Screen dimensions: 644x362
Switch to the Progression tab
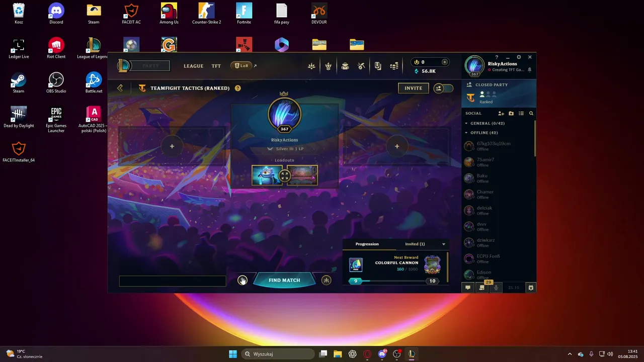[367, 244]
